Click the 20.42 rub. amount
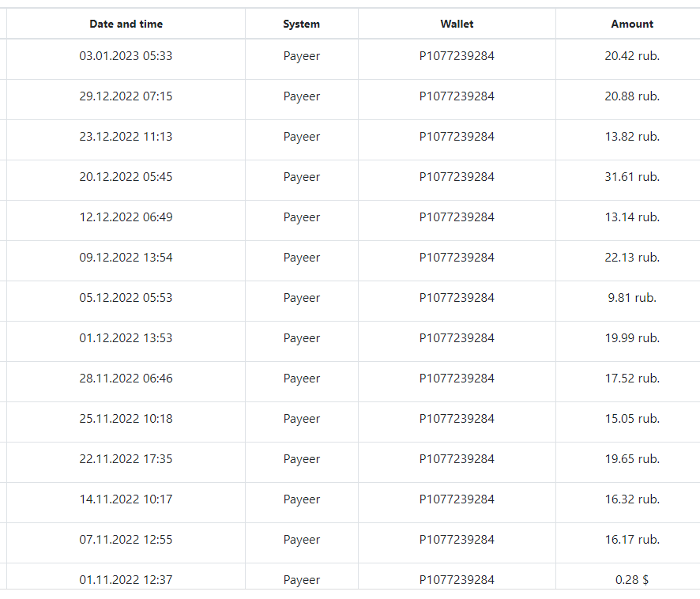Image resolution: width=700 pixels, height=599 pixels. 632,56
